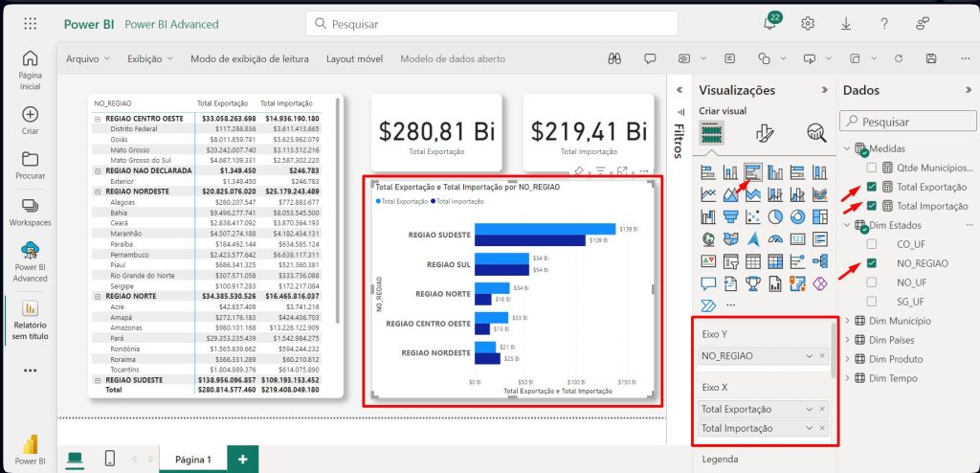Click Modo de exibição de leitura
Screen dimensions: 980x473
[251, 58]
